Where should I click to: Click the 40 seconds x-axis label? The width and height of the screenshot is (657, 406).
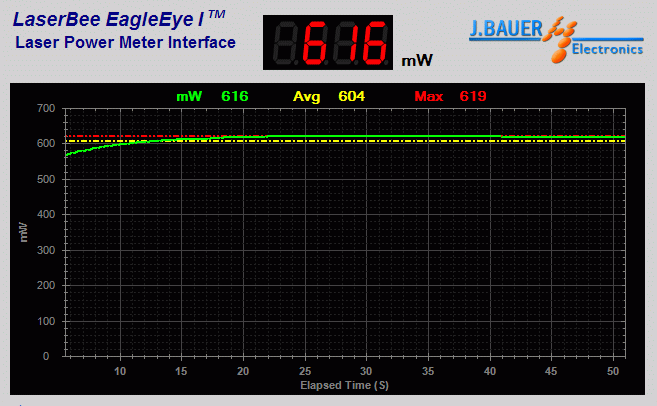pos(490,371)
